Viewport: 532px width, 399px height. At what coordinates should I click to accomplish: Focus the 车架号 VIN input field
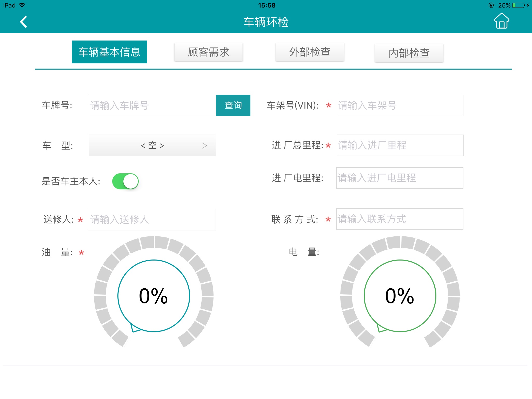pos(400,105)
